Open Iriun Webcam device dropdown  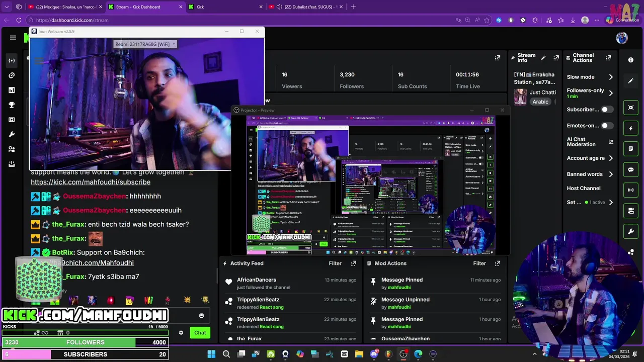145,44
